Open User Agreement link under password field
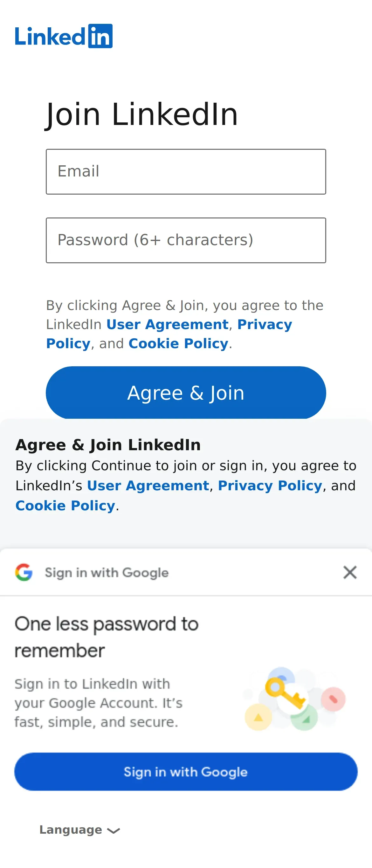The width and height of the screenshot is (372, 868). 168,325
